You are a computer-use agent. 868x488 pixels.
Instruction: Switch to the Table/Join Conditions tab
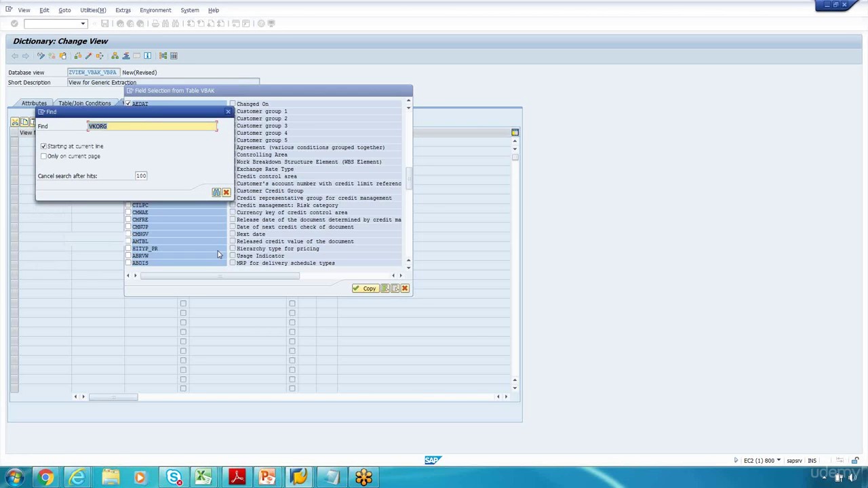(84, 103)
